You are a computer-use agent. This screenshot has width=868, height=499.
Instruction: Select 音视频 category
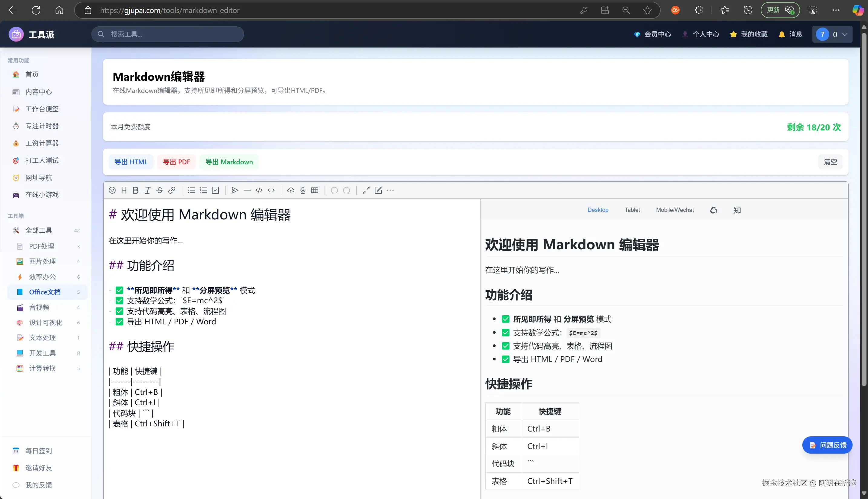coord(47,307)
